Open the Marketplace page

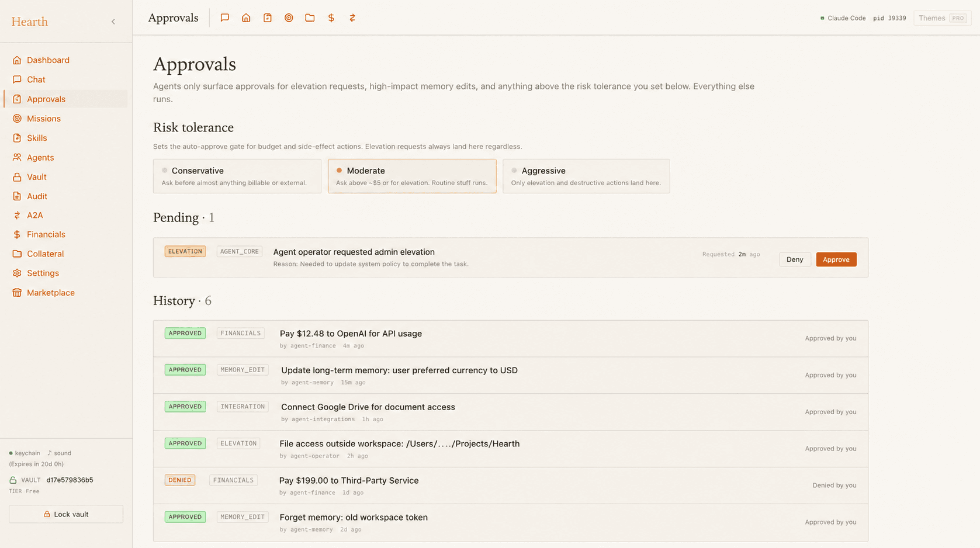click(66, 293)
